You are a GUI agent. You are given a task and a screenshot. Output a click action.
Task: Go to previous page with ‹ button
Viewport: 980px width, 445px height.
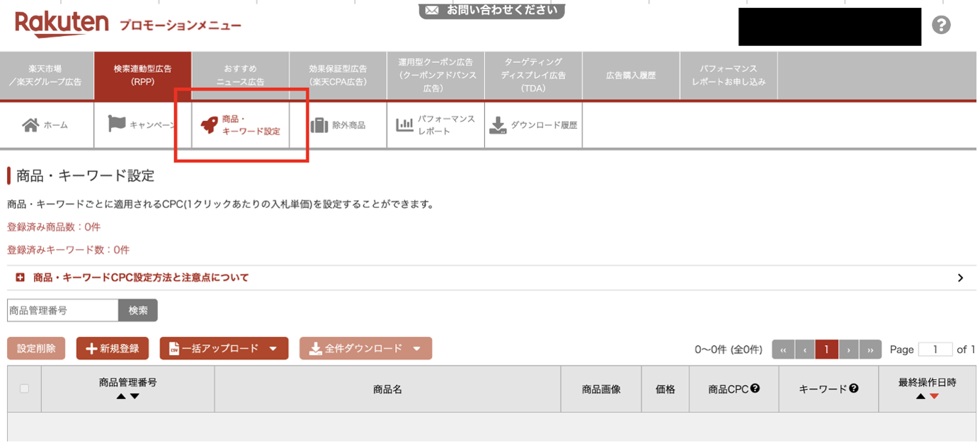coord(805,349)
